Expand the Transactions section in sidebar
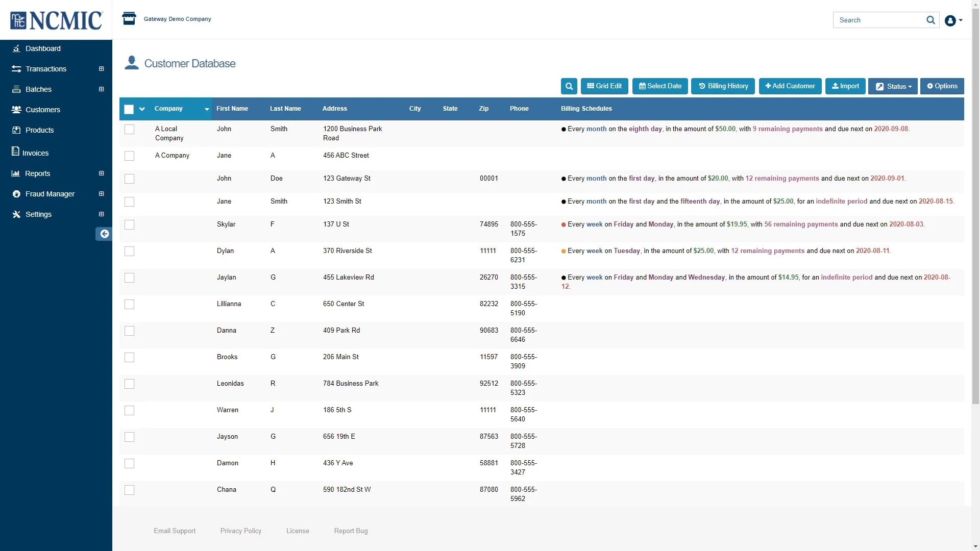The width and height of the screenshot is (980, 551). click(101, 68)
